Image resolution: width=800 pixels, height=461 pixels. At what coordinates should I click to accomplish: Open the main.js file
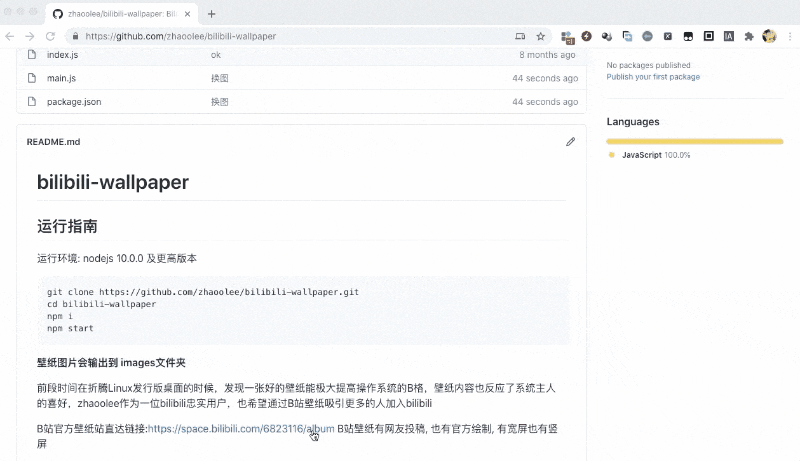pos(61,78)
